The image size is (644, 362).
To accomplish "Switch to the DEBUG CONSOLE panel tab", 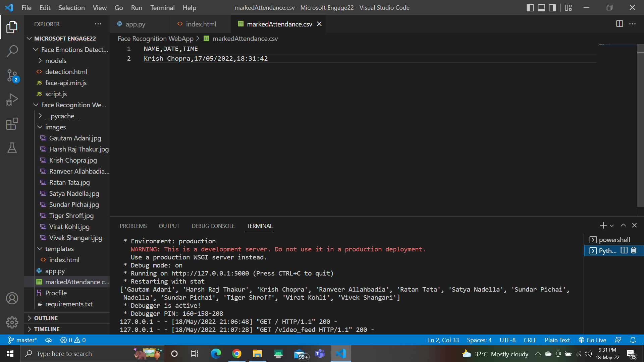I will (x=213, y=226).
